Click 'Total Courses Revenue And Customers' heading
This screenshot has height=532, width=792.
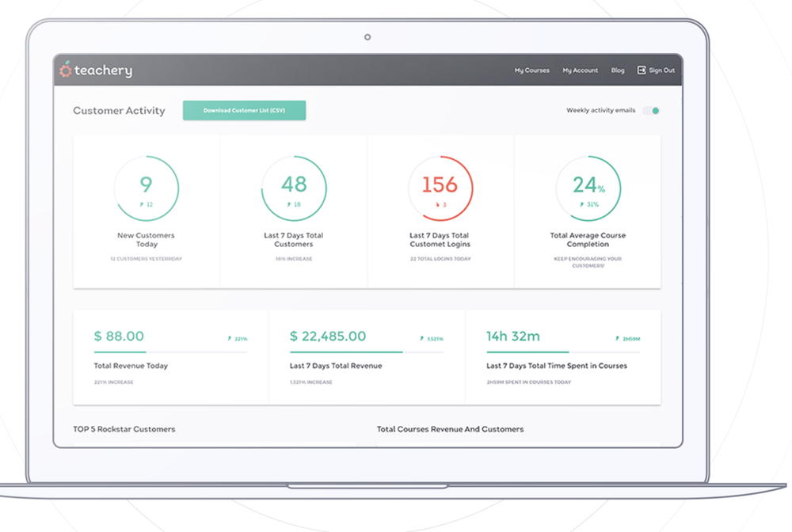tap(450, 429)
